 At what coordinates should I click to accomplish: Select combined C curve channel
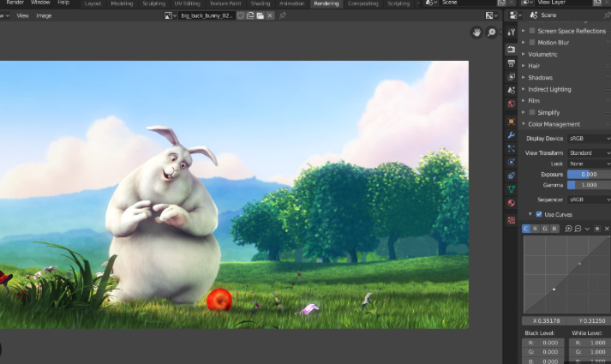pyautogui.click(x=526, y=229)
